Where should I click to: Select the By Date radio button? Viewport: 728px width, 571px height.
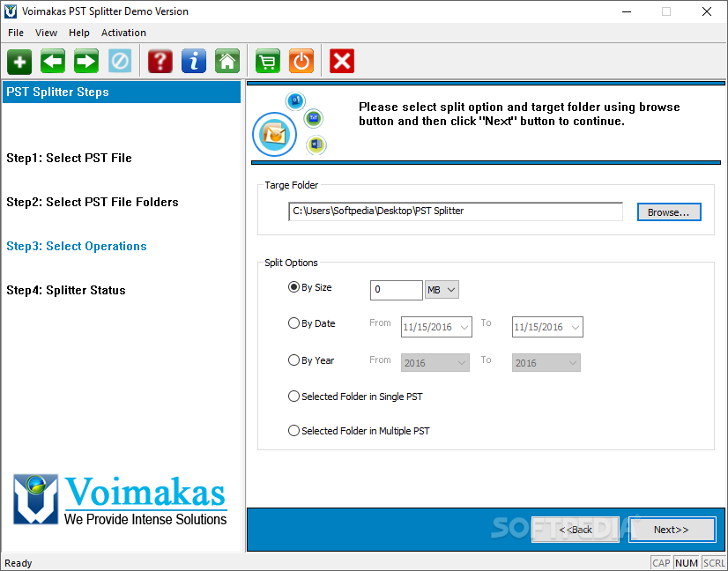293,323
